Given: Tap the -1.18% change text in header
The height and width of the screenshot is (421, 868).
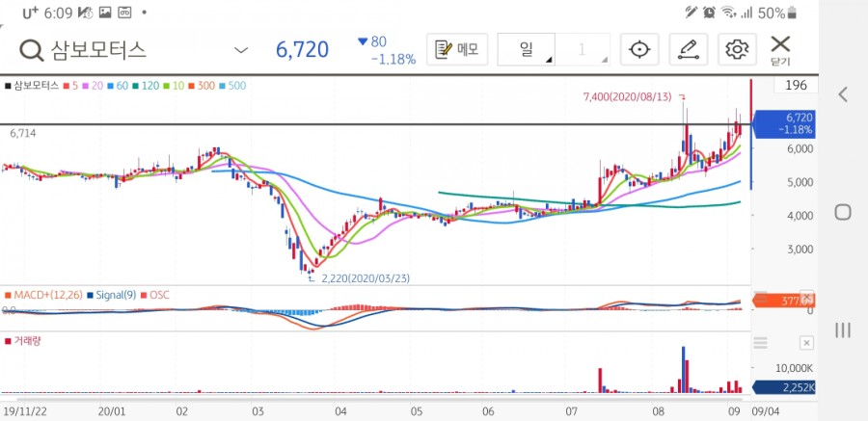Looking at the screenshot, I should (x=393, y=60).
